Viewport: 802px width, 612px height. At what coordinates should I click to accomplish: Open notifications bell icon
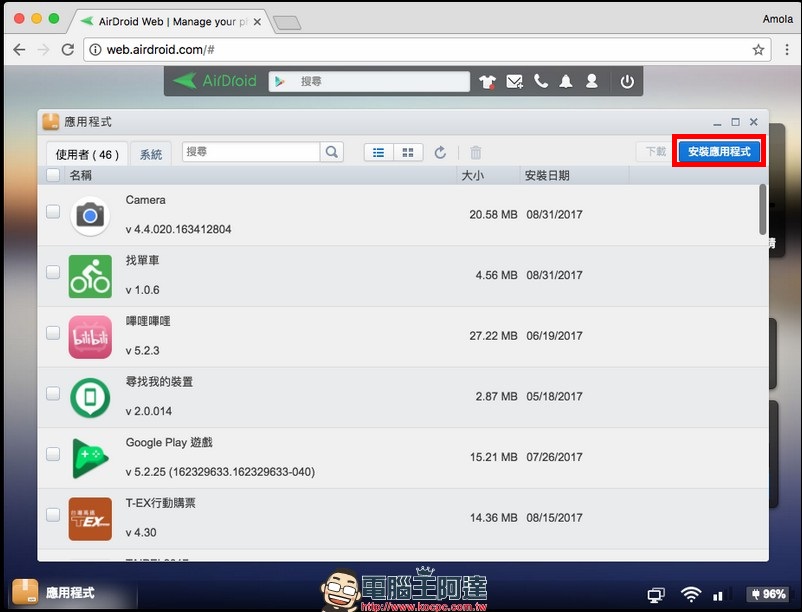[566, 81]
